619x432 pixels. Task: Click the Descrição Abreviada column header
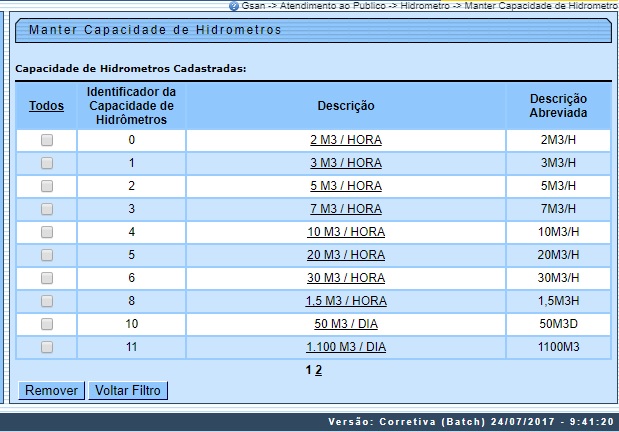[x=558, y=106]
